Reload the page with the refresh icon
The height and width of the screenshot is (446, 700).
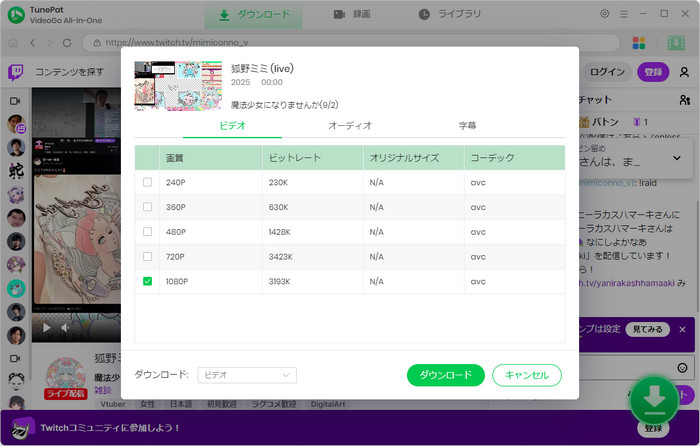[x=67, y=43]
